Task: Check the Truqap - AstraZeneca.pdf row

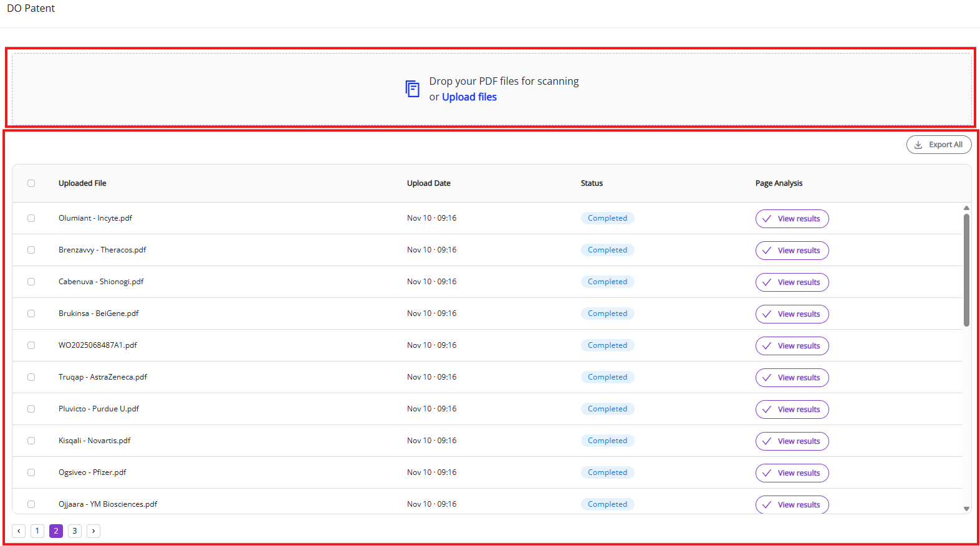Action: click(31, 377)
